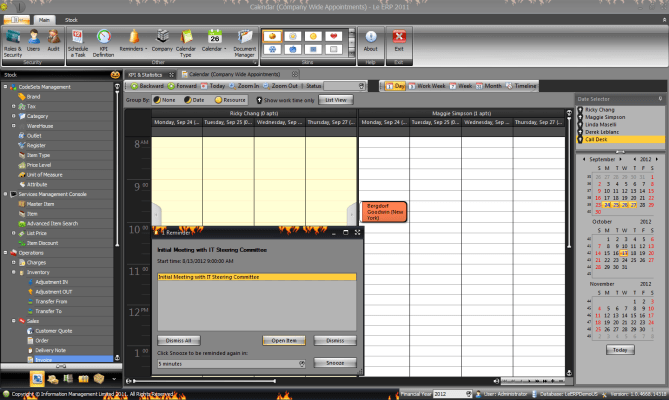Click the Calendar Type icon

point(187,40)
